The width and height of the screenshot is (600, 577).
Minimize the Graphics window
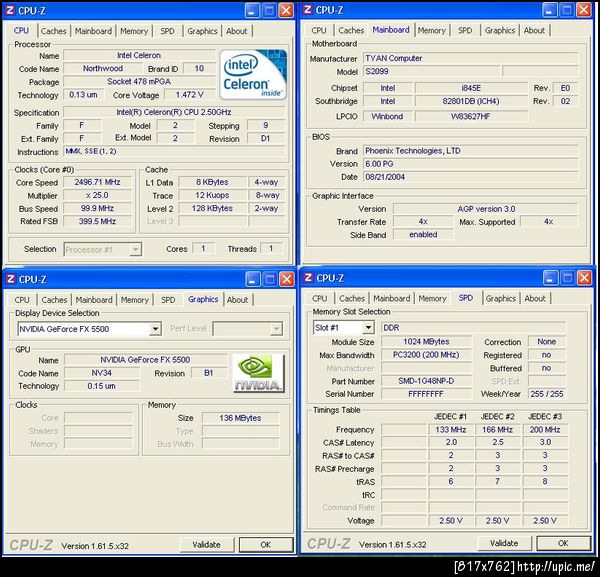pos(253,279)
